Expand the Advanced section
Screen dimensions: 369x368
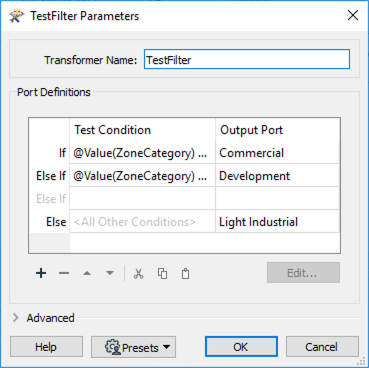coord(16,318)
